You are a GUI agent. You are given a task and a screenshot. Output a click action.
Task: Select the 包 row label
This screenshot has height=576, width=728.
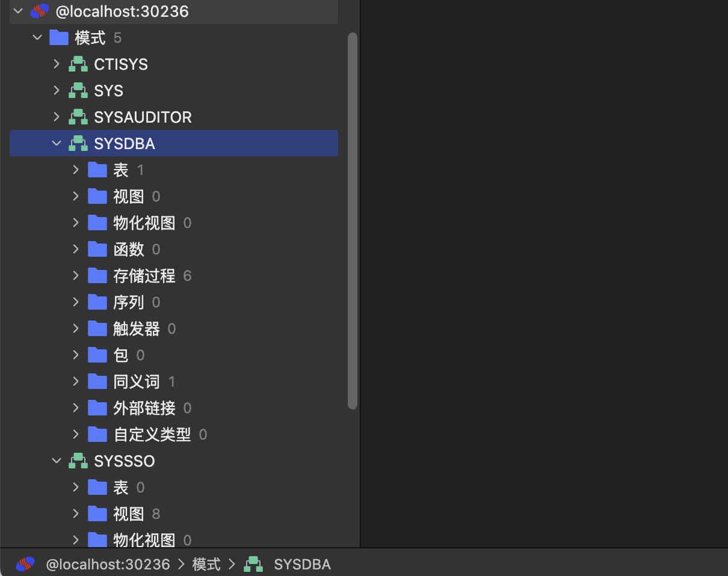pos(121,355)
